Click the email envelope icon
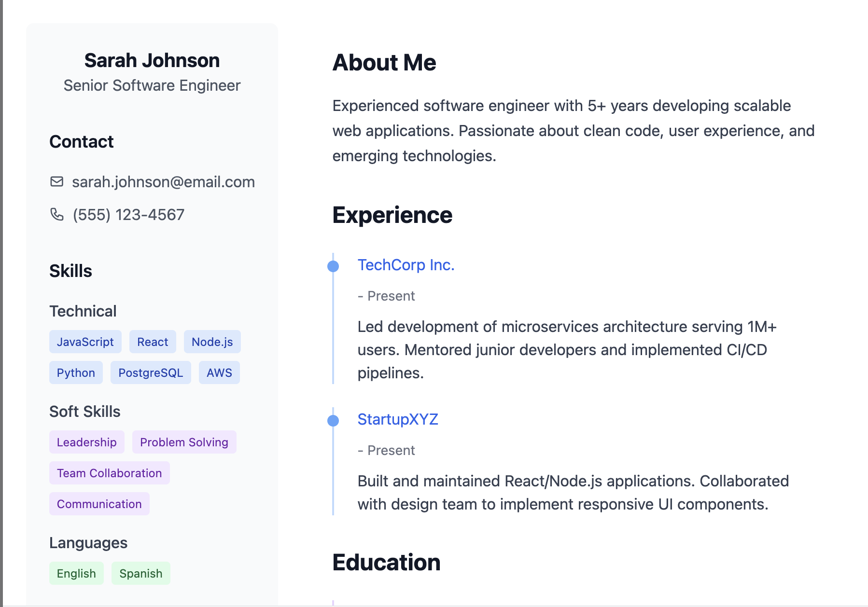 [57, 181]
